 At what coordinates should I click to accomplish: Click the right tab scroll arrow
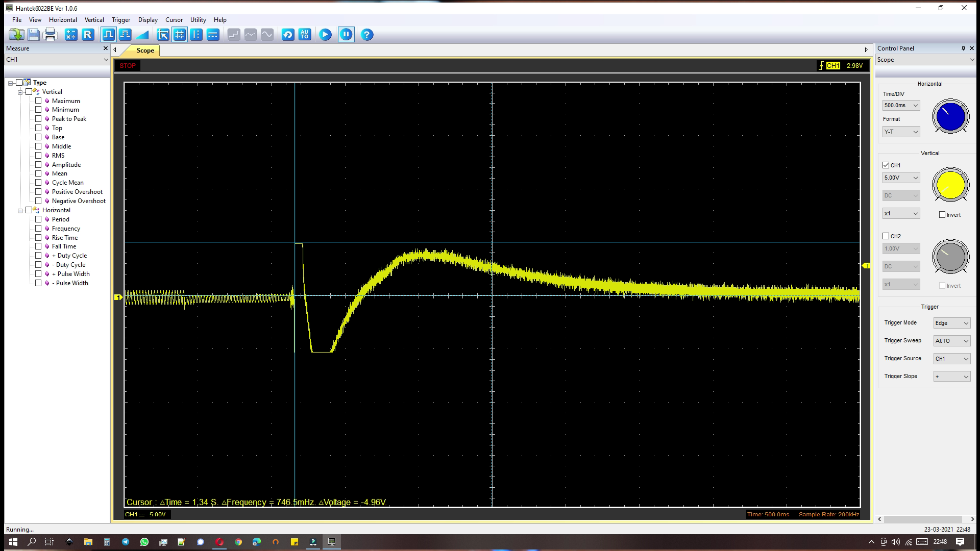(x=866, y=50)
